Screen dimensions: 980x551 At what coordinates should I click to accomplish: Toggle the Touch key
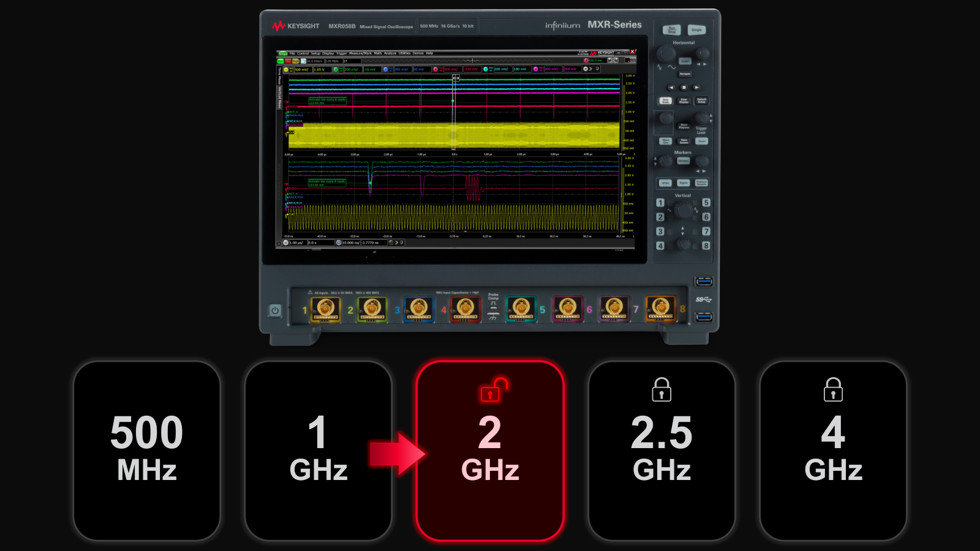701,141
